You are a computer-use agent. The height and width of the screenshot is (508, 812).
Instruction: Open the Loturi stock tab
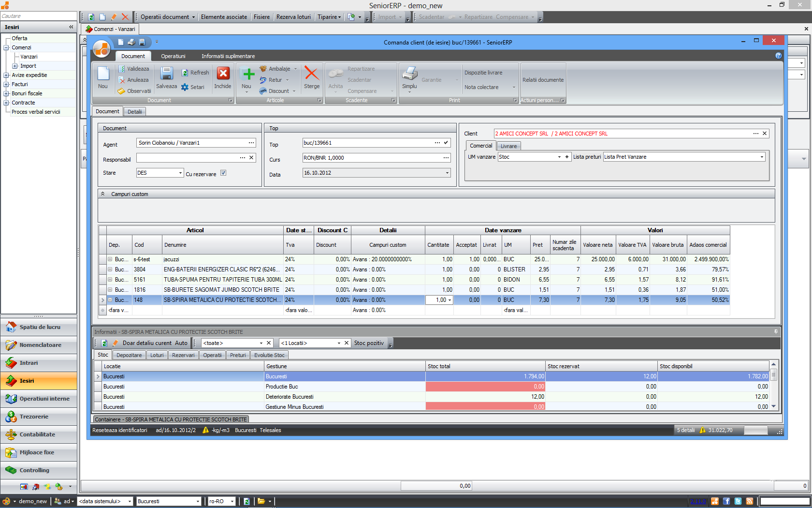157,355
